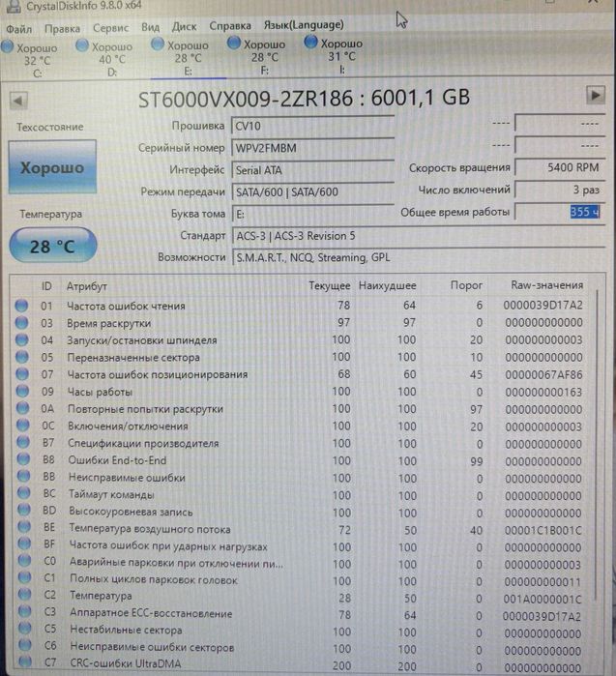Select the Полных циклов парковок головок text
Viewport: 616px width, 676px height.
(154, 580)
